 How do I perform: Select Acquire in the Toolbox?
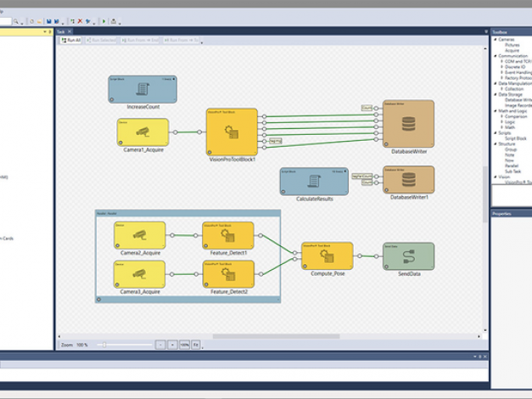click(x=512, y=51)
